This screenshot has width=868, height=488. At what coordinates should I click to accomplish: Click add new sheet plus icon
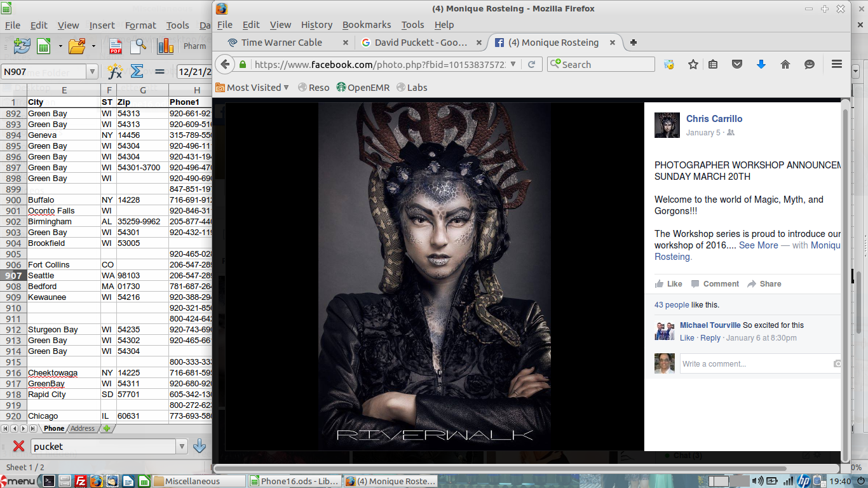106,428
